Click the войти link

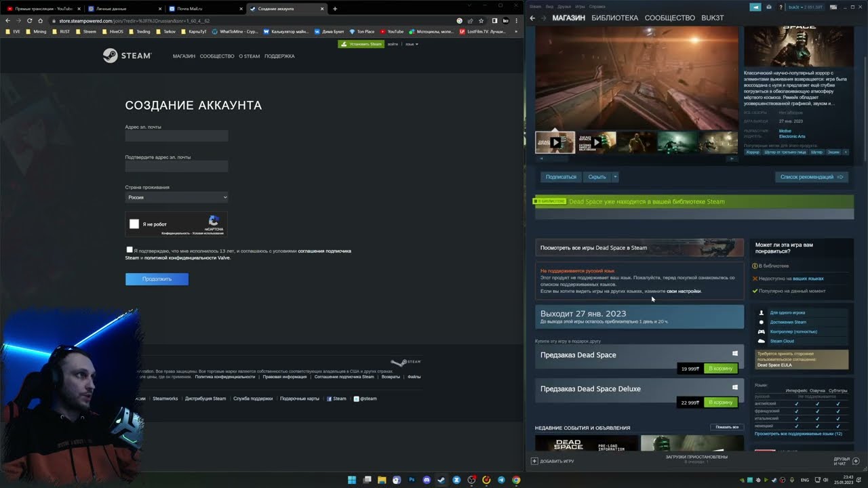click(x=393, y=44)
